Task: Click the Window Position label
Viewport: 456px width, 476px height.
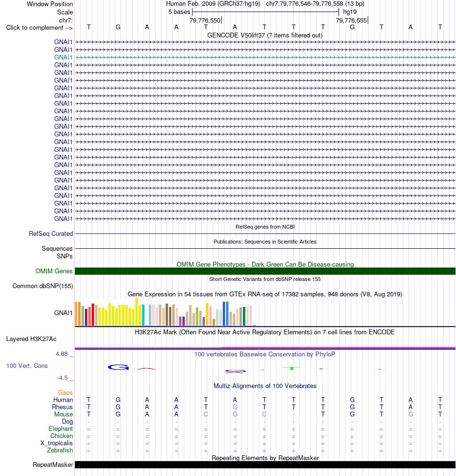Action: pos(50,4)
